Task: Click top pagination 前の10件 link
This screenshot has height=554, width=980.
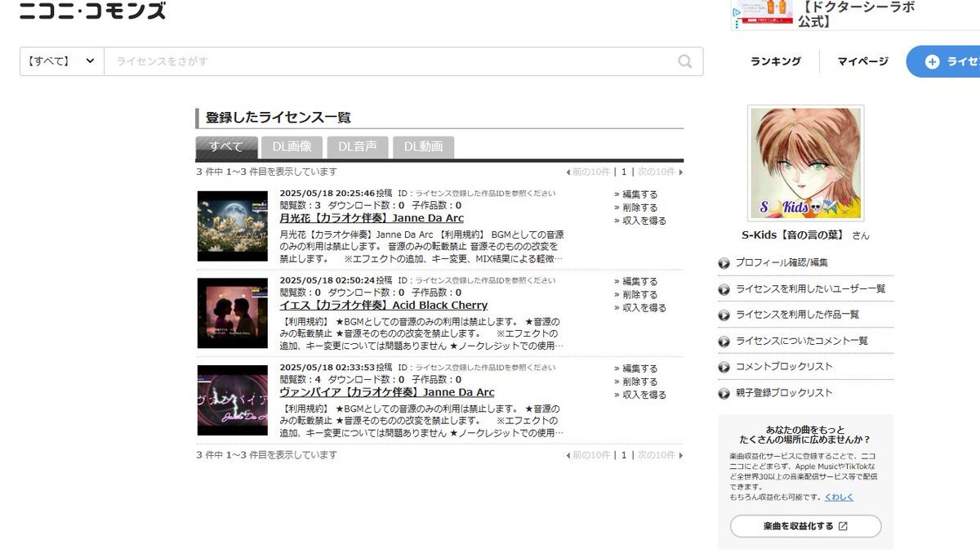Action: [x=590, y=172]
